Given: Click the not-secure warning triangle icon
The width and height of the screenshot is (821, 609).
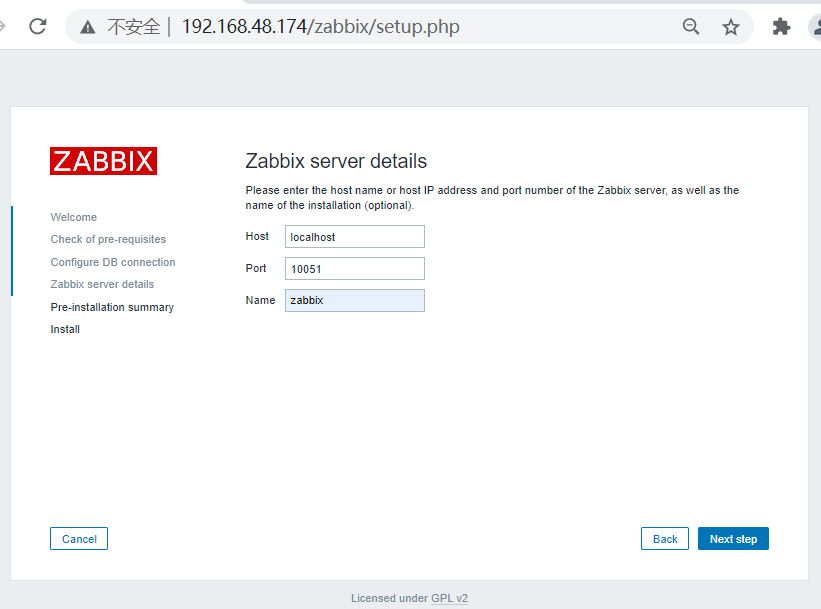Looking at the screenshot, I should tap(87, 27).
